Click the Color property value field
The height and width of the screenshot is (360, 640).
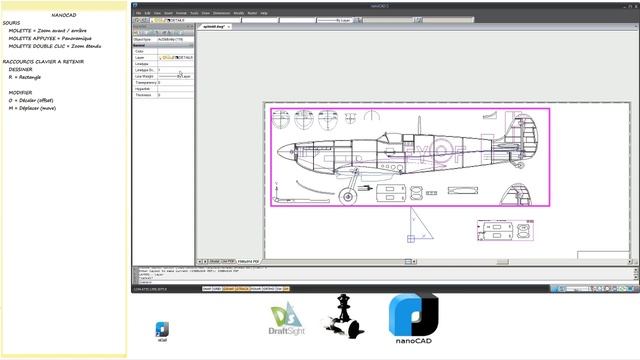[176, 51]
